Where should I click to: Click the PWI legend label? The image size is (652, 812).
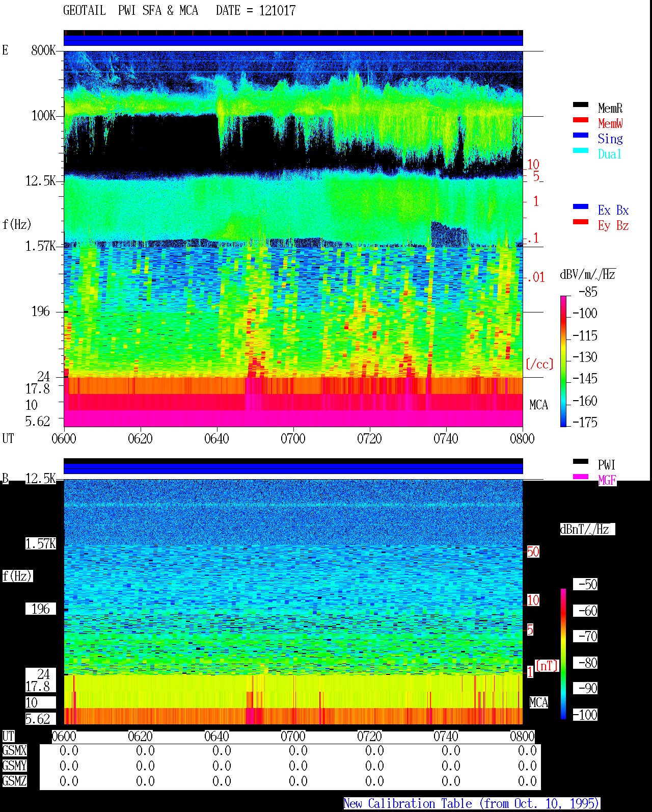[x=607, y=465]
